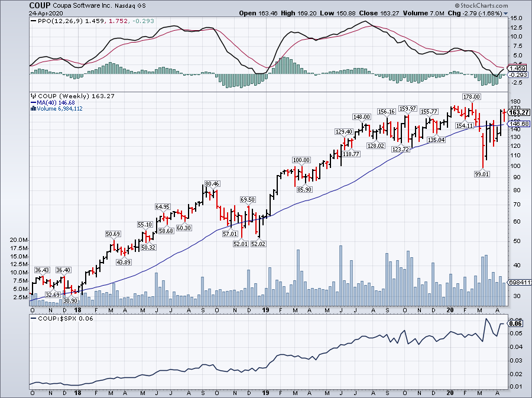This screenshot has height=398, width=532.
Task: Click the bold 163.27 tag on the price axis
Action: (520, 112)
